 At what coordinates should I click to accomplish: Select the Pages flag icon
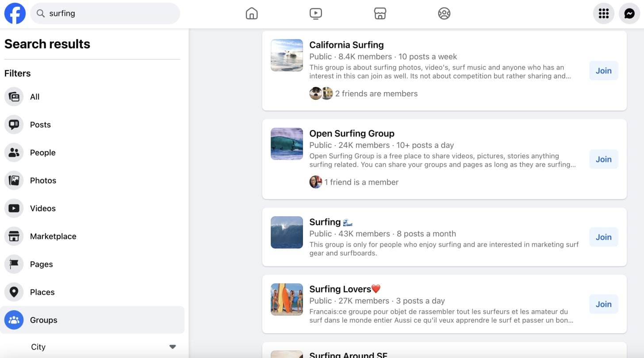coord(14,264)
